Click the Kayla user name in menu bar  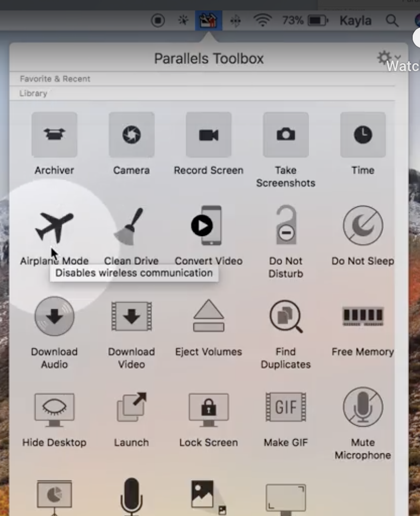(x=355, y=21)
